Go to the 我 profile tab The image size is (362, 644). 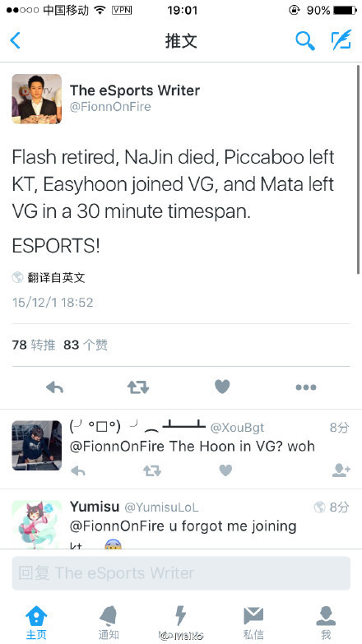pos(326,622)
